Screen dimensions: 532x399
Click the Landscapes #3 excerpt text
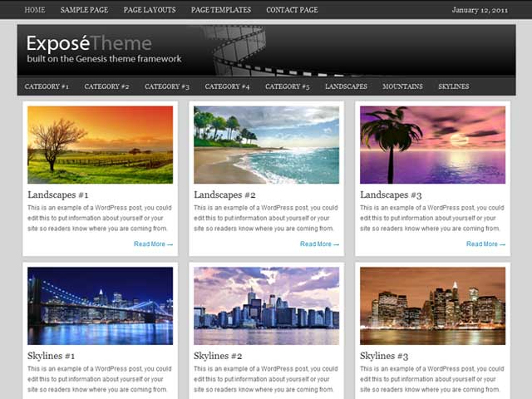[x=432, y=218]
